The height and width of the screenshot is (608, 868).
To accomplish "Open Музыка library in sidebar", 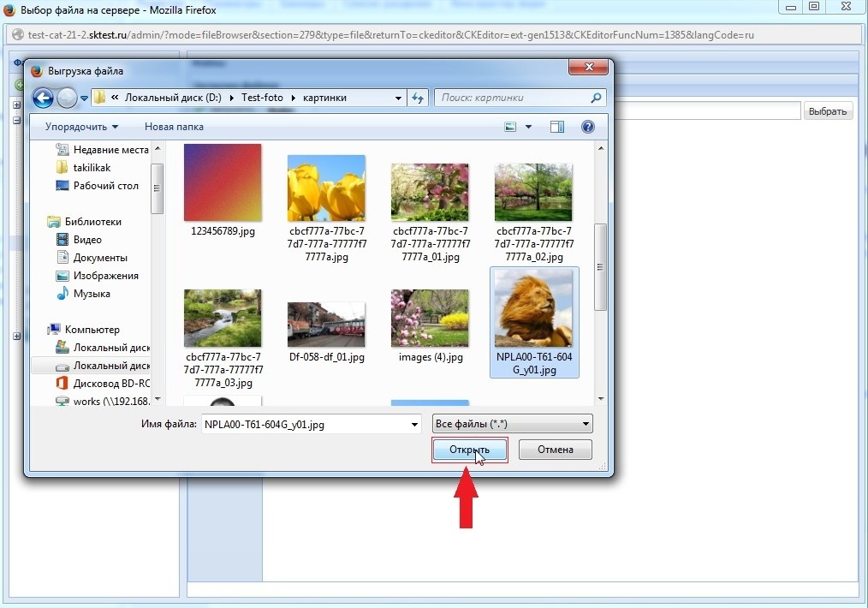I will coord(91,294).
